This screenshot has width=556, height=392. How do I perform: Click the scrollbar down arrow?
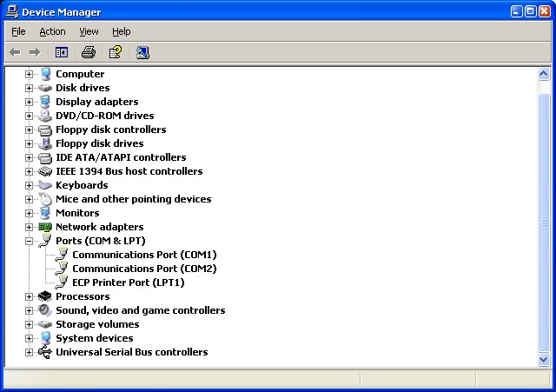(544, 359)
